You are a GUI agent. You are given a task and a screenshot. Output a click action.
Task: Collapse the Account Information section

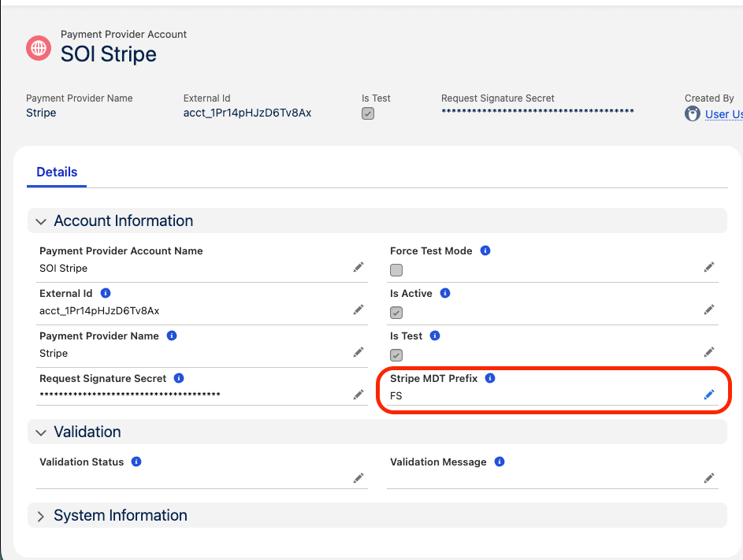[41, 221]
